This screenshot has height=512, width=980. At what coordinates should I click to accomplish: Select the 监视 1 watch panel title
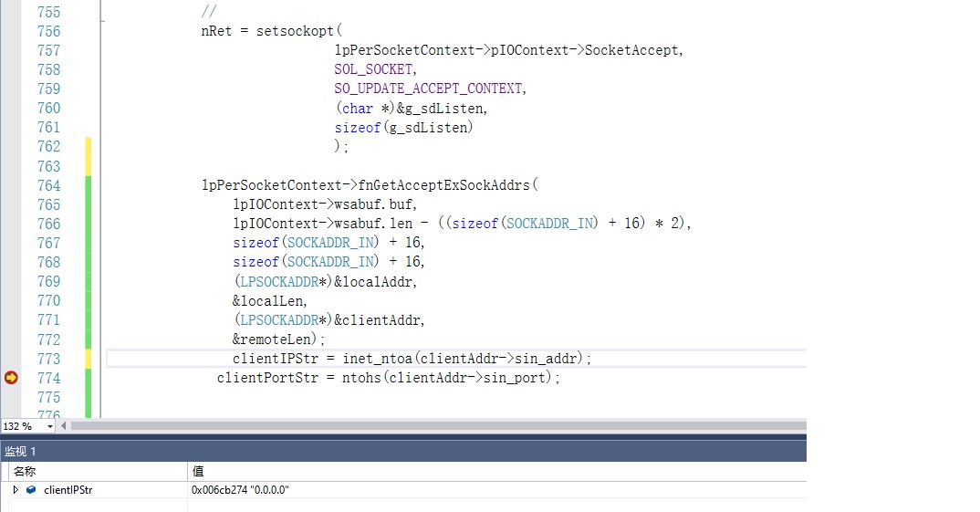[21, 452]
